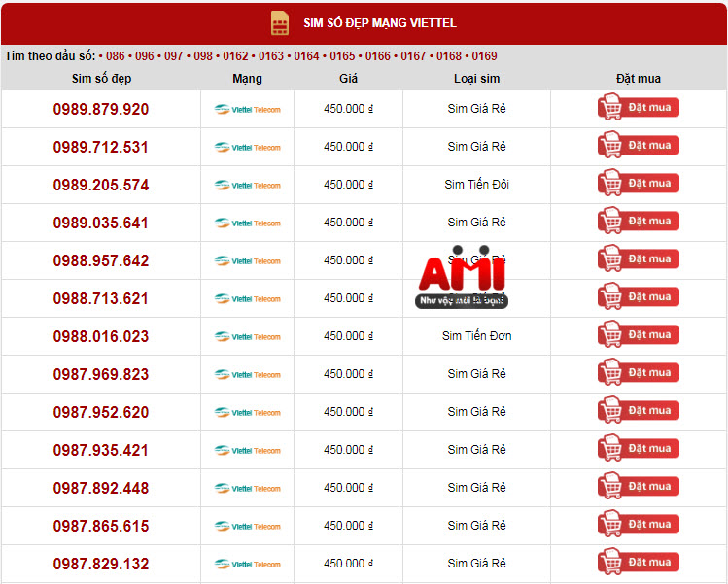The height and width of the screenshot is (584, 728).
Task: Open SIM number 0989.879.920
Action: pos(101,109)
